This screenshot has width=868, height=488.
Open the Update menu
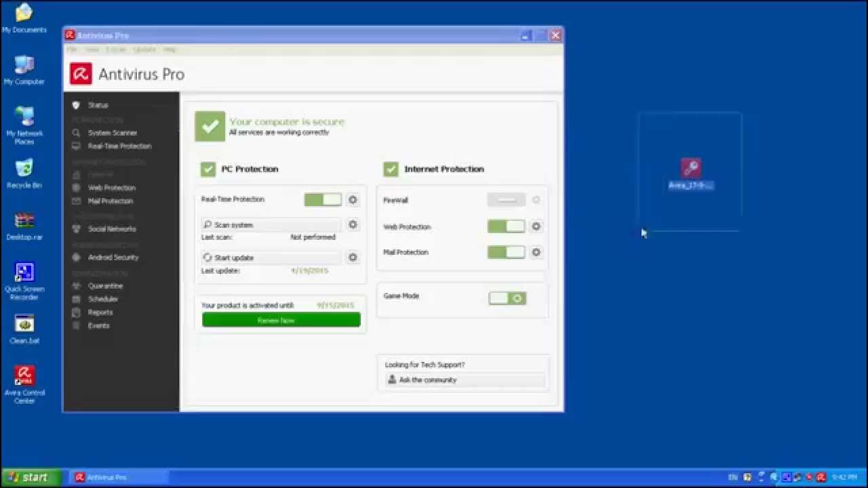coord(144,49)
